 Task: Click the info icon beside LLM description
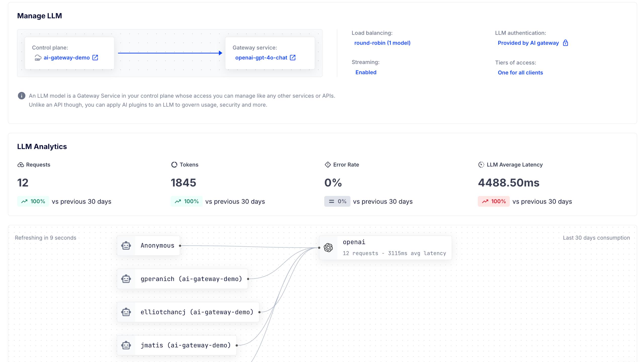coord(22,96)
